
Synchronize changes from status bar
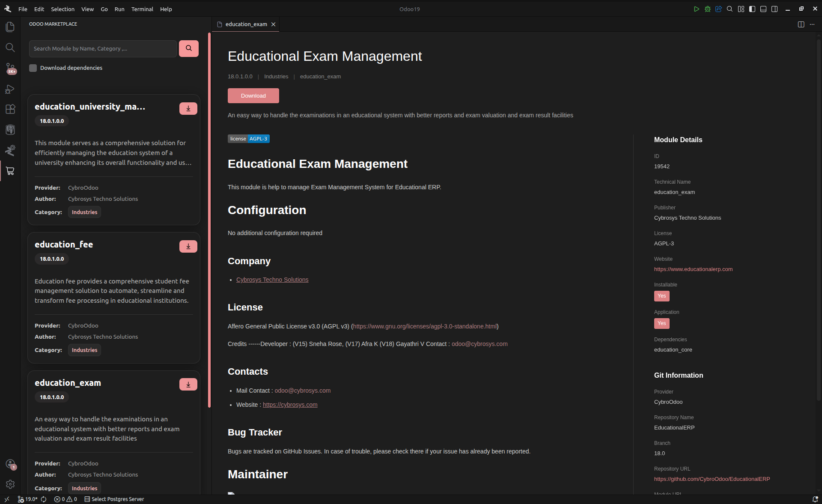point(44,499)
